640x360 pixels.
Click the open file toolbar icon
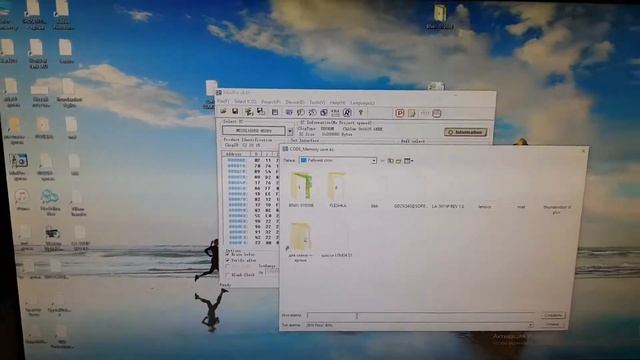(x=223, y=111)
